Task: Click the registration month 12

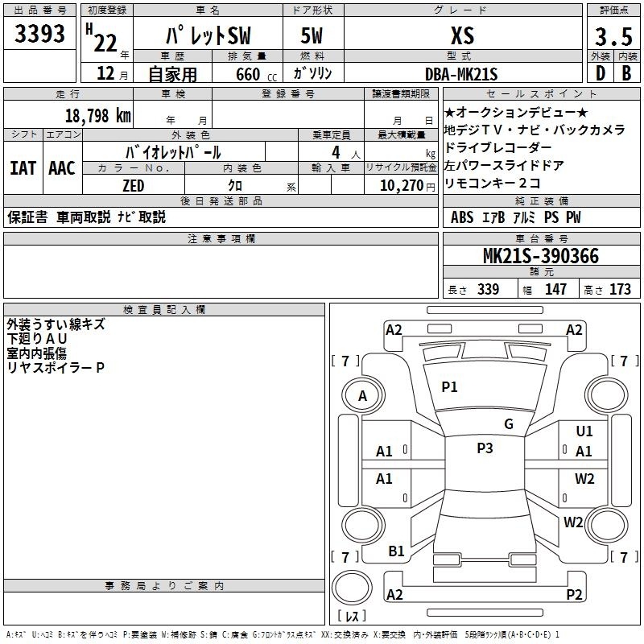Action: pyautogui.click(x=105, y=73)
